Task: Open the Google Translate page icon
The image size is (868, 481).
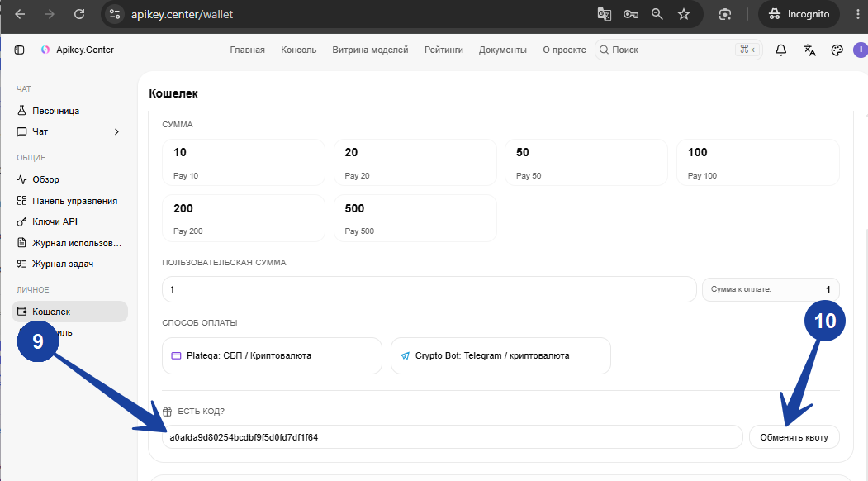Action: (604, 14)
